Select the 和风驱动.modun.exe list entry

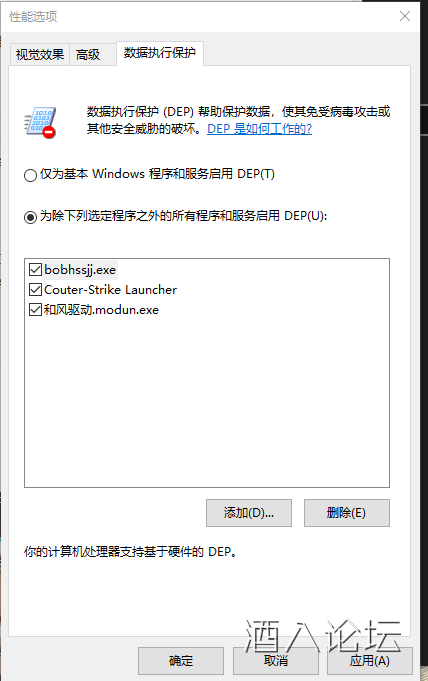click(x=101, y=310)
